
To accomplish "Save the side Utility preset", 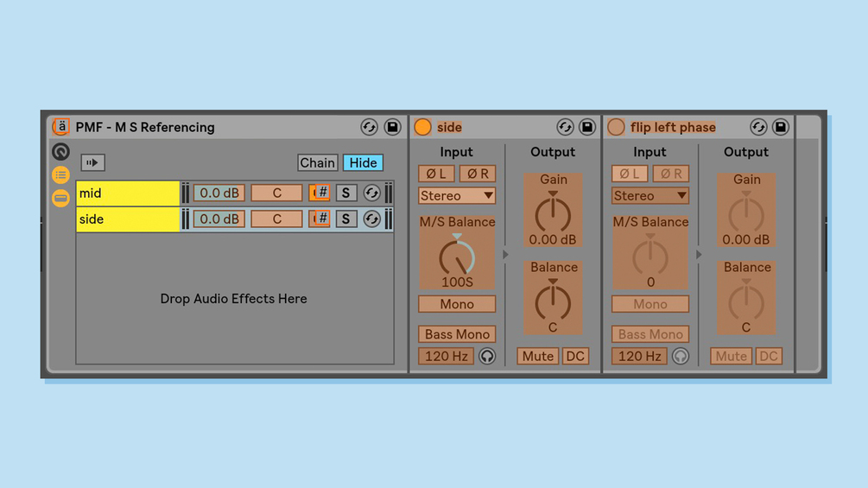I will pos(587,127).
